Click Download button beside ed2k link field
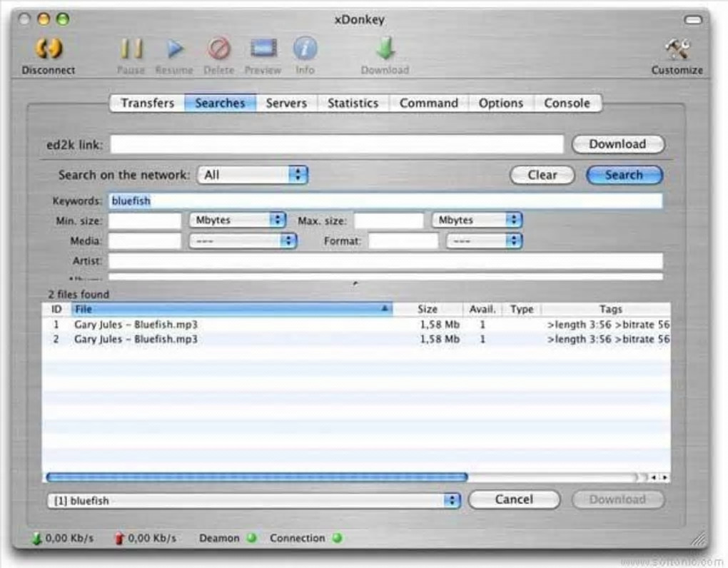 pyautogui.click(x=618, y=144)
